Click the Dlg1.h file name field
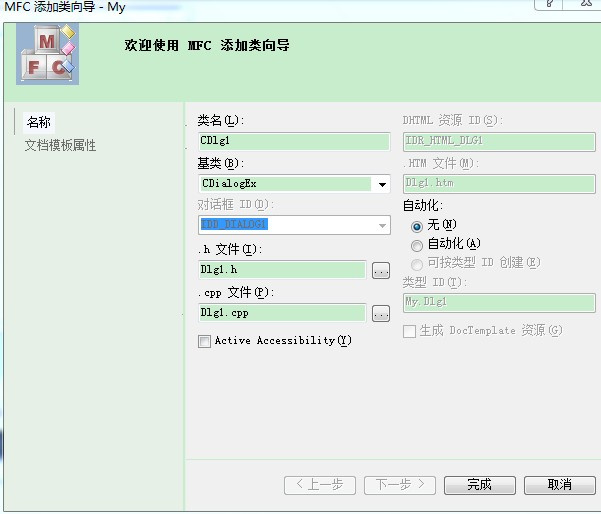Viewport: 601px width, 514px height. click(x=282, y=270)
